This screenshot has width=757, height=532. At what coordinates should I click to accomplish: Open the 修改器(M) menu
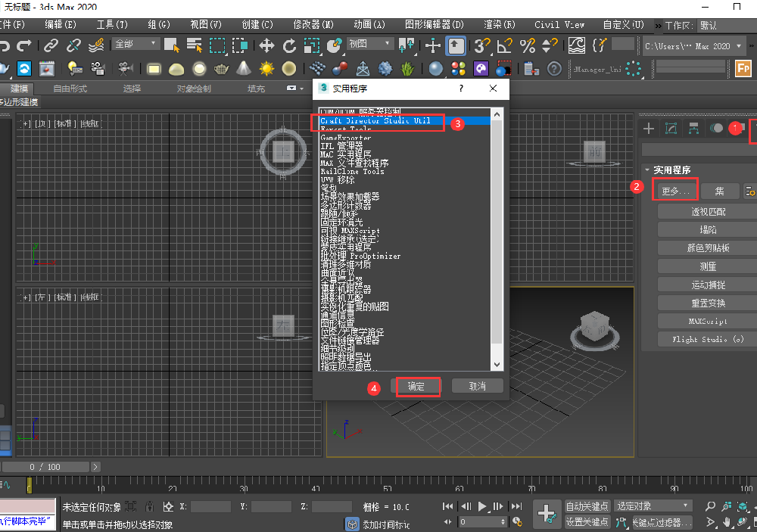point(313,25)
